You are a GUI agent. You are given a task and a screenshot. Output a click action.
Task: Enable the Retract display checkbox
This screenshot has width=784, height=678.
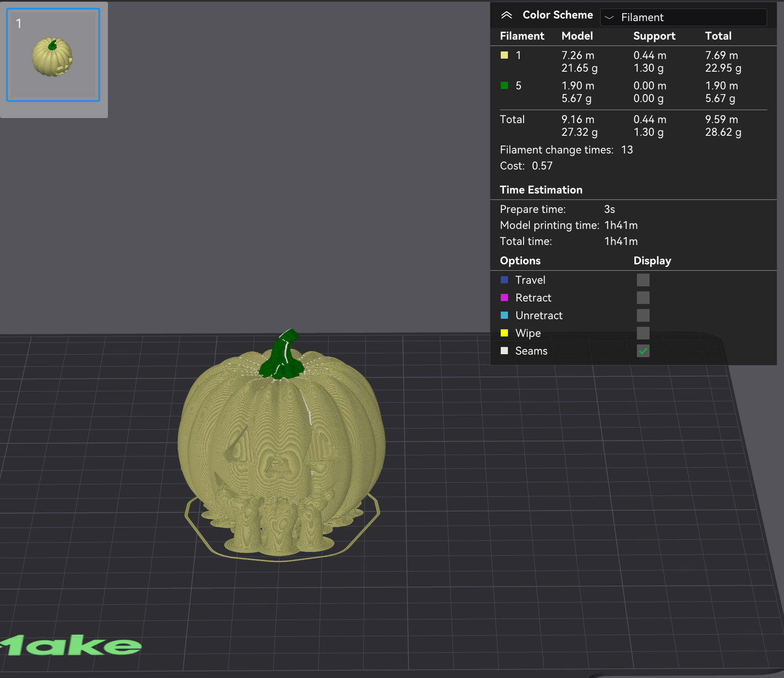tap(643, 298)
